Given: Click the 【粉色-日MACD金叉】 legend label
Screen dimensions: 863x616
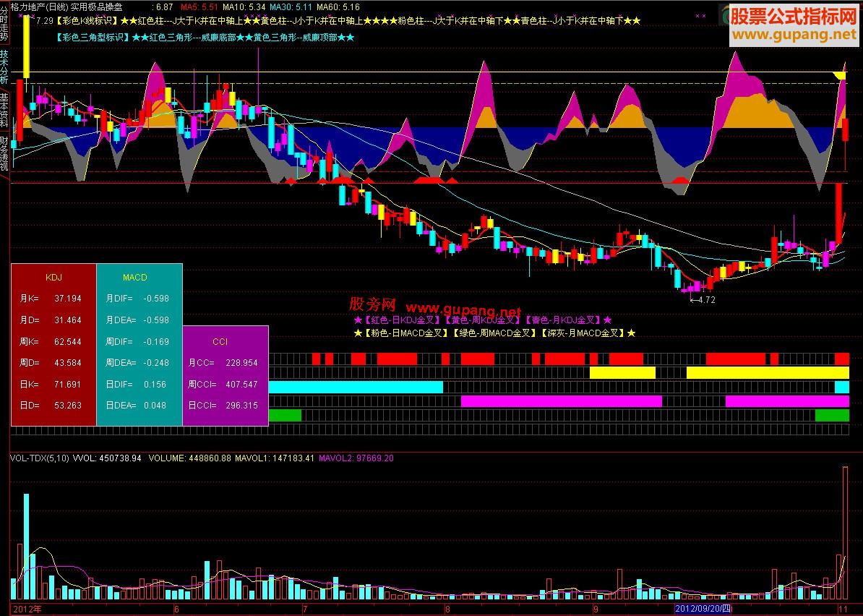Looking at the screenshot, I should coord(406,333).
